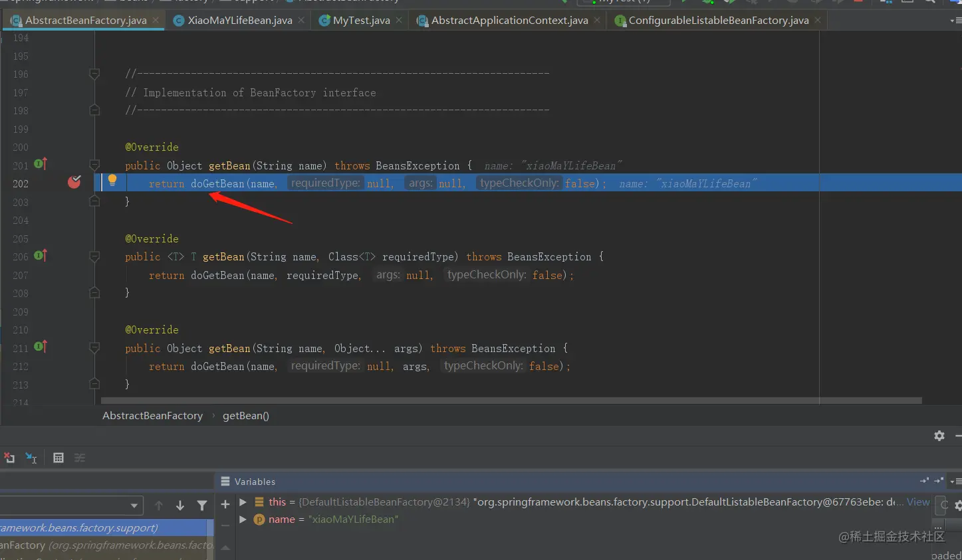Close the AbstractApplicationContext.java tab

pos(597,21)
